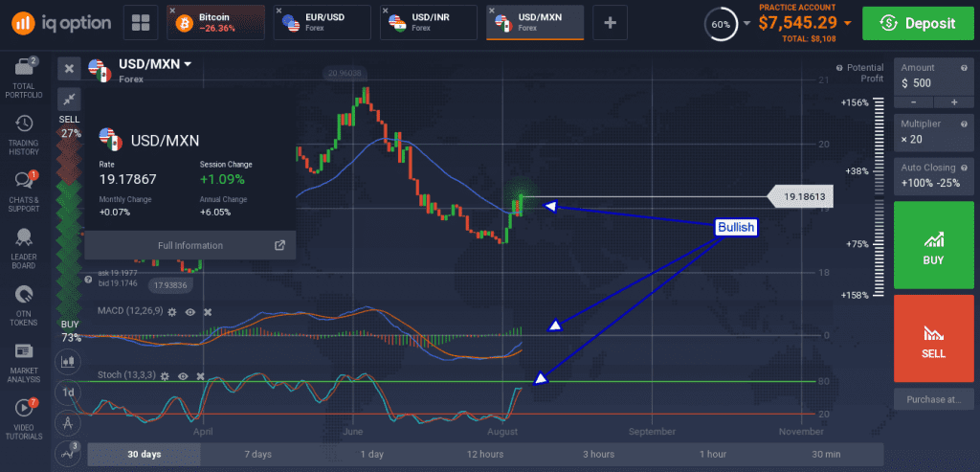Close the USD/MXN info panel
980x472 pixels.
pos(69,69)
